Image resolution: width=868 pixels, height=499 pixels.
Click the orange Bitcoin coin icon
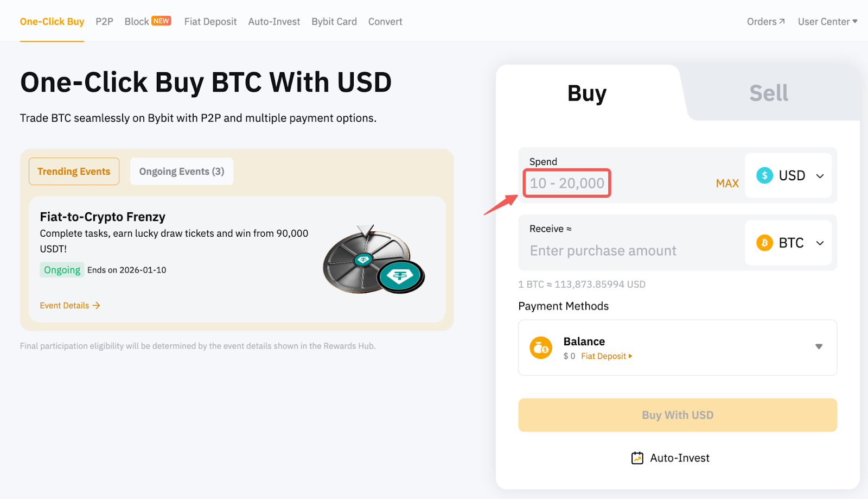pyautogui.click(x=764, y=243)
